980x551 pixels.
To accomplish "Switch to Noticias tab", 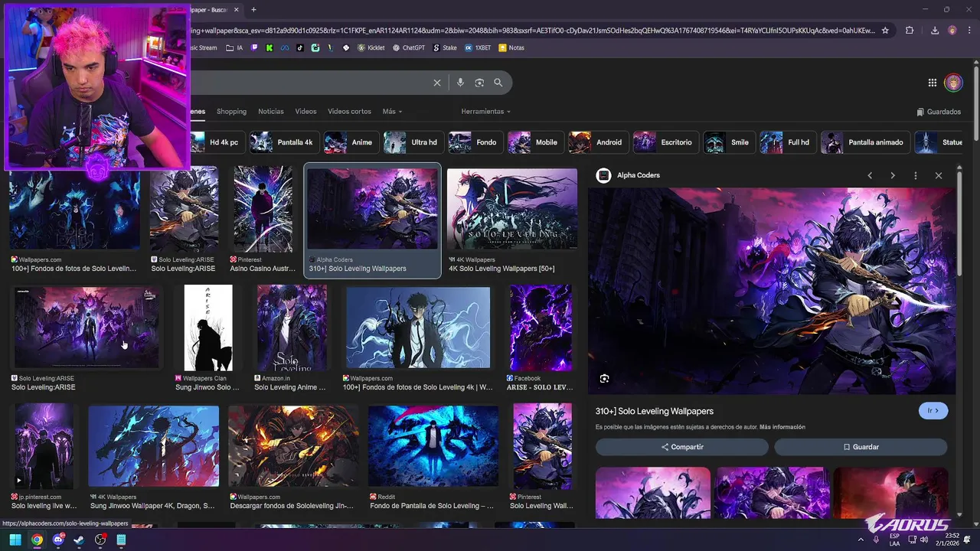I will [271, 112].
